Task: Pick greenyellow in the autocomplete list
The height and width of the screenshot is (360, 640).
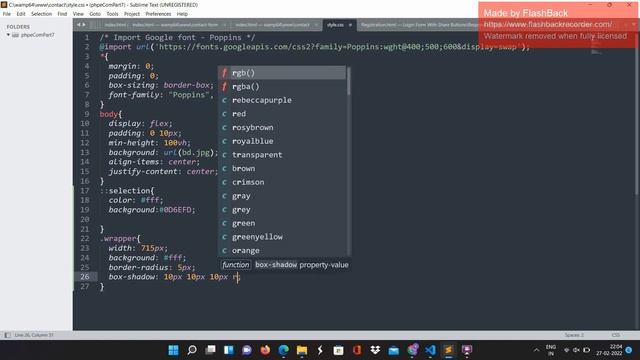Action: (x=282, y=237)
